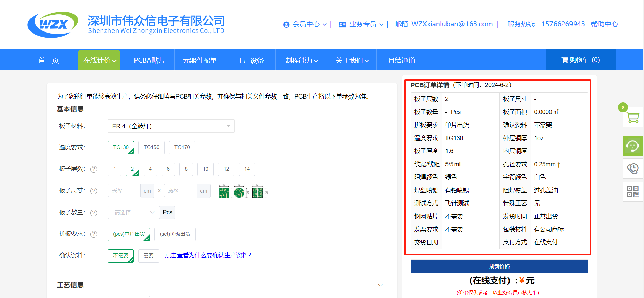Image resolution: width=644 pixels, height=298 pixels.
Task: Click help icon beside 板子尺寸
Action: coord(94,191)
